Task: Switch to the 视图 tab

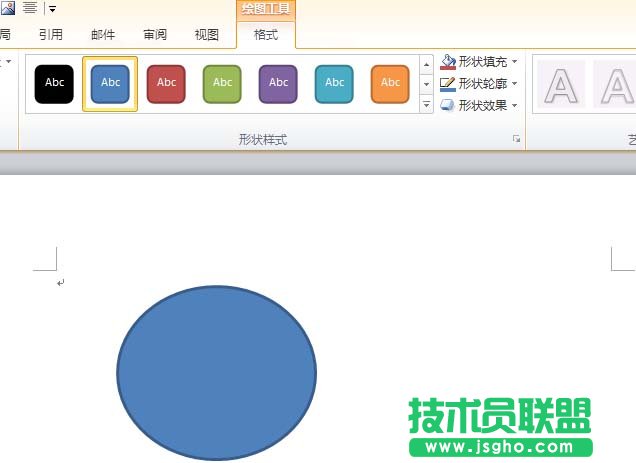Action: pos(207,34)
